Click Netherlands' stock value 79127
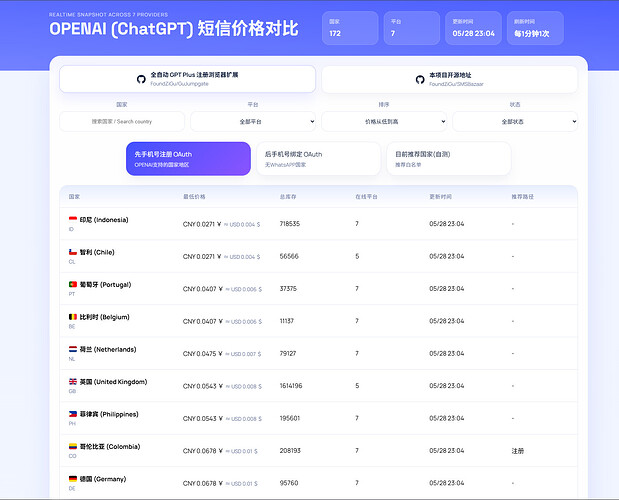This screenshot has height=500, width=619. click(288, 353)
